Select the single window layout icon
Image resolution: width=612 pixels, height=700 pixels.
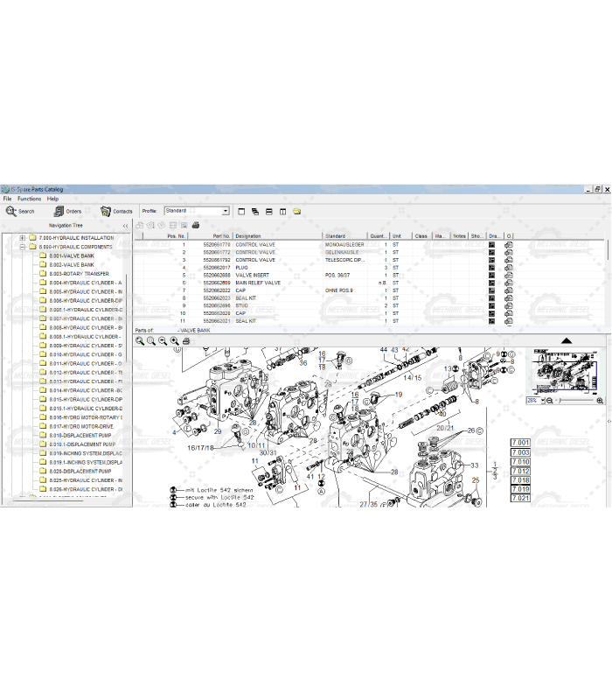[240, 211]
